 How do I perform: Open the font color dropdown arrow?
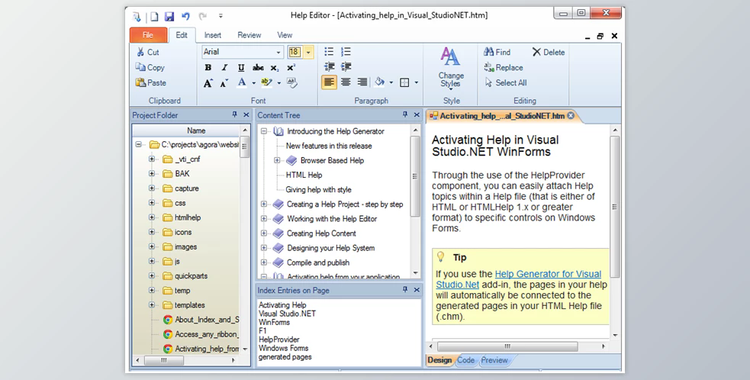tap(254, 83)
